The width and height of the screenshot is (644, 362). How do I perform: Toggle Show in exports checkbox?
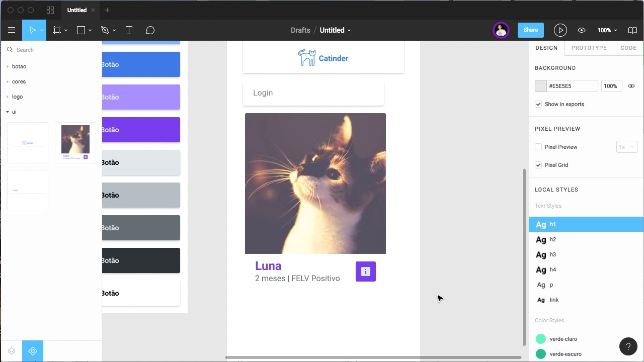pos(538,104)
